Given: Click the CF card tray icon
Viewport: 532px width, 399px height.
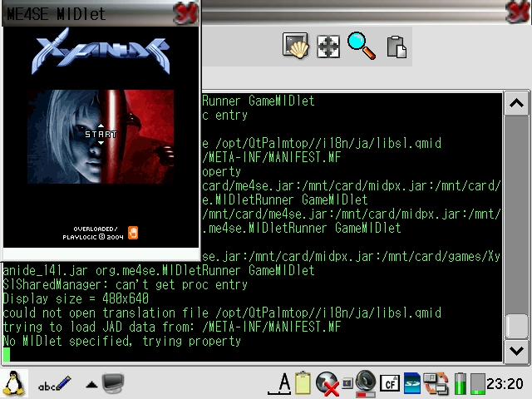Looking at the screenshot, I should 389,383.
